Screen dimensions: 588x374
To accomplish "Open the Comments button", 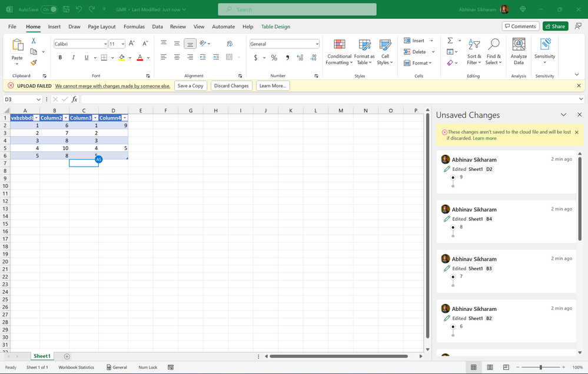I will 520,27.
